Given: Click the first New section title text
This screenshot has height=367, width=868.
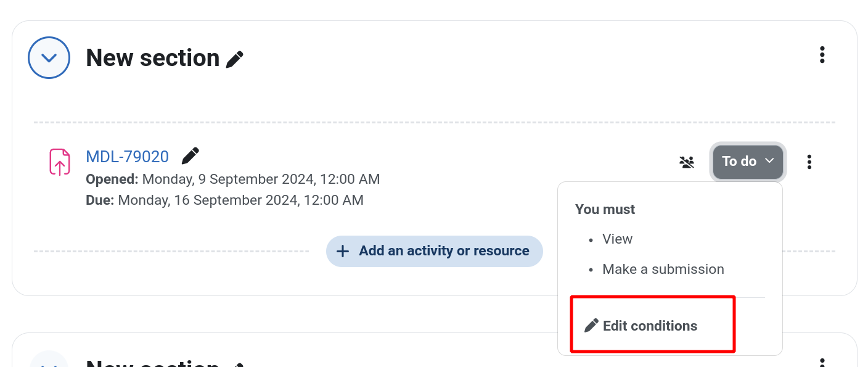Looking at the screenshot, I should point(153,58).
